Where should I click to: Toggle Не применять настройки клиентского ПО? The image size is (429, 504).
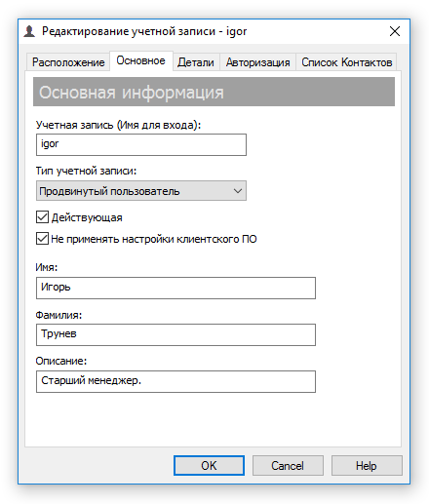point(42,239)
